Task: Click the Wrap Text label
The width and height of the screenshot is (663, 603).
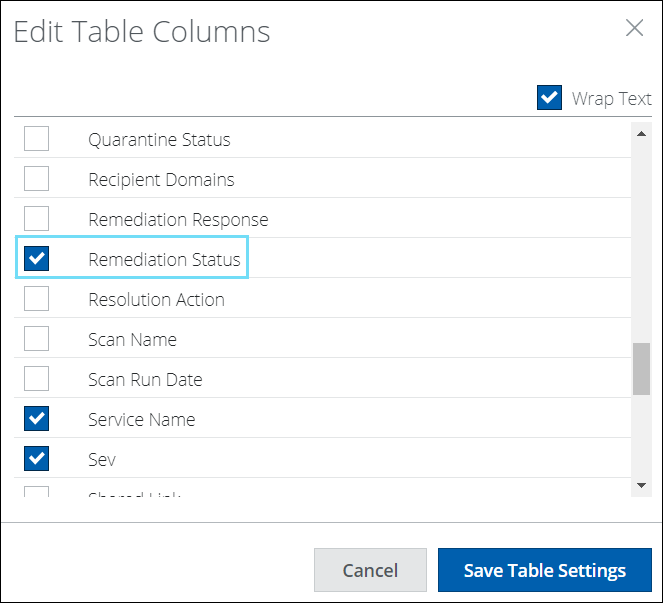Action: pos(611,98)
